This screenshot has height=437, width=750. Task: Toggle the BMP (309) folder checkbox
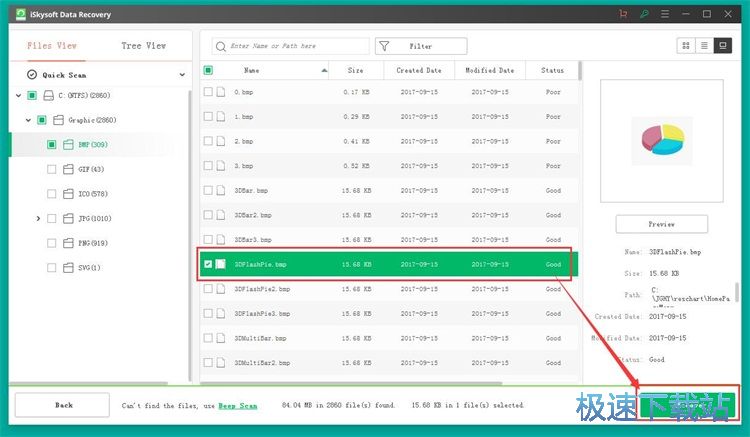pyautogui.click(x=52, y=144)
